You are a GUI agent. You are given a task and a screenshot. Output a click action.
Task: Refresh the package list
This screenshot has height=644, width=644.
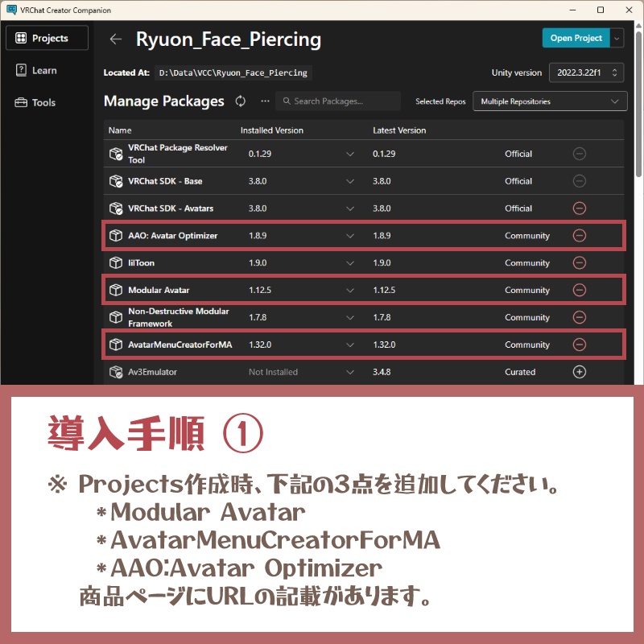tap(240, 101)
